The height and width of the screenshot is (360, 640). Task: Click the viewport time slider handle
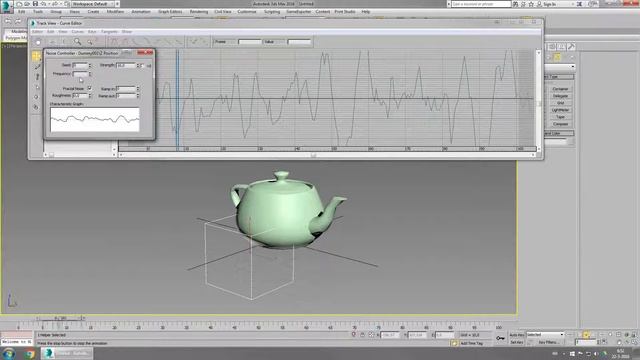tap(60, 318)
